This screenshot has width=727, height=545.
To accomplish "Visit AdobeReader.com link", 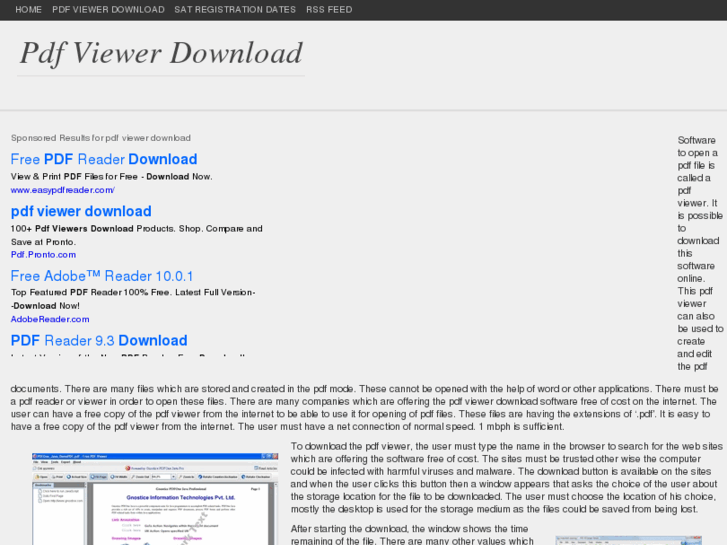I will (x=50, y=319).
